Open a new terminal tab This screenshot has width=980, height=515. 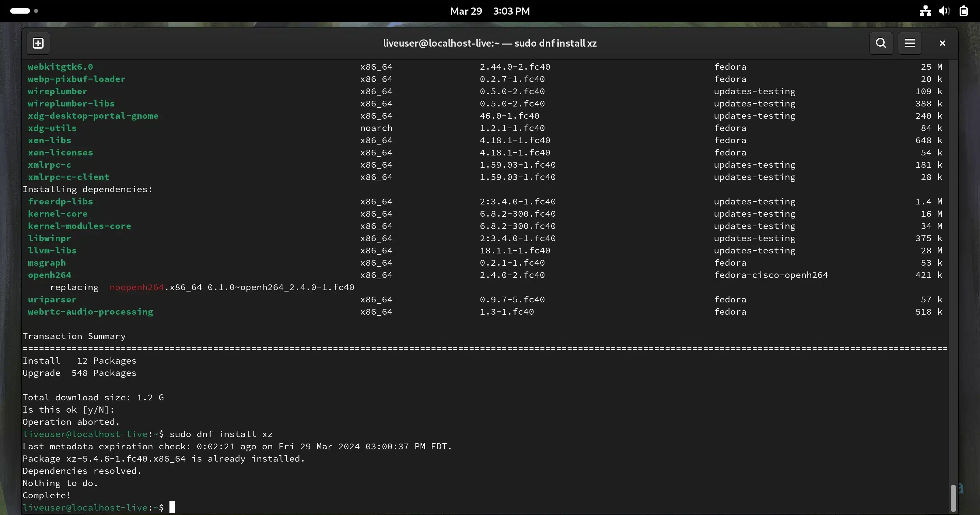click(x=38, y=43)
